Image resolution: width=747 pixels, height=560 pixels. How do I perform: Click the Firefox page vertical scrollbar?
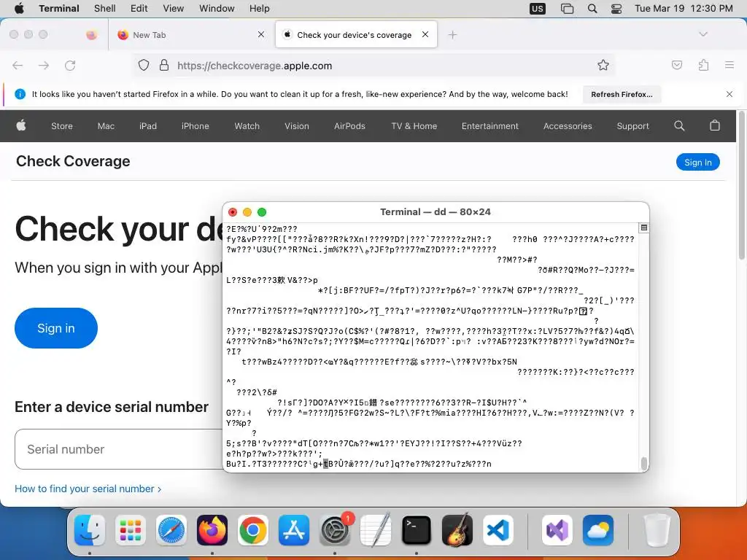point(741,186)
